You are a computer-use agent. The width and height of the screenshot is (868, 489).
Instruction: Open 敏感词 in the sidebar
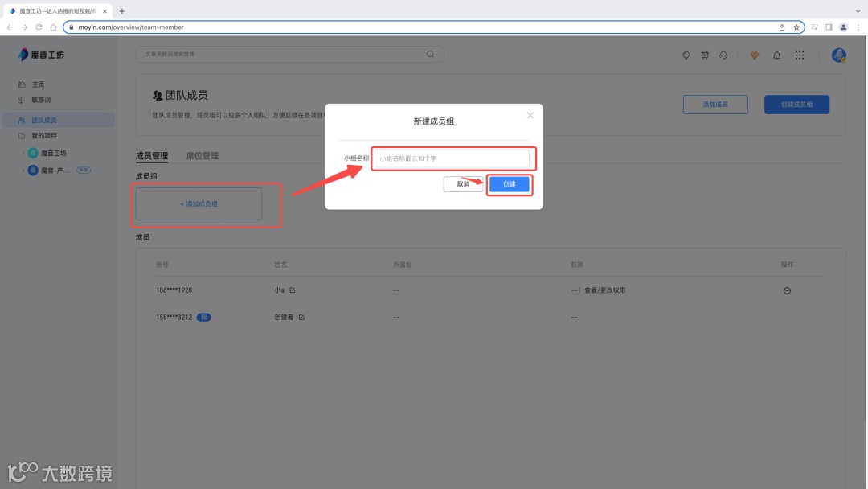click(x=41, y=100)
